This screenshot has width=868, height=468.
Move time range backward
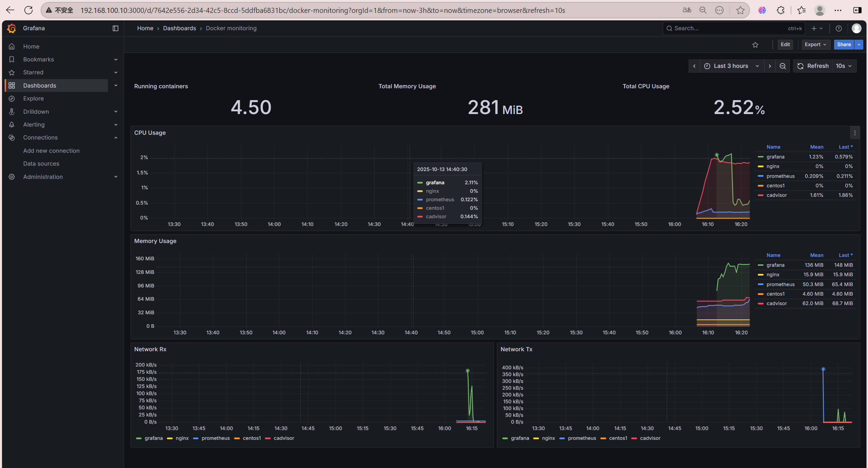(x=694, y=66)
